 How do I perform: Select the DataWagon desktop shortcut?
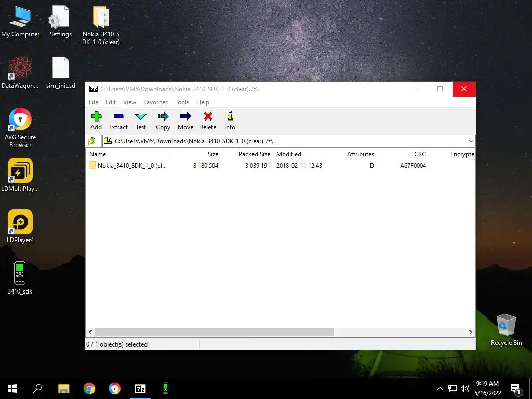(x=20, y=73)
